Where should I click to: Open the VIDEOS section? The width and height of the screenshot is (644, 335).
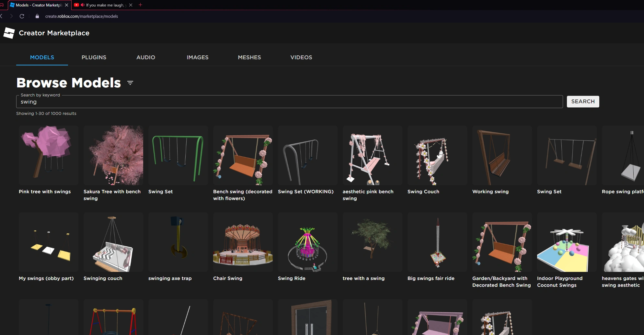(x=301, y=57)
